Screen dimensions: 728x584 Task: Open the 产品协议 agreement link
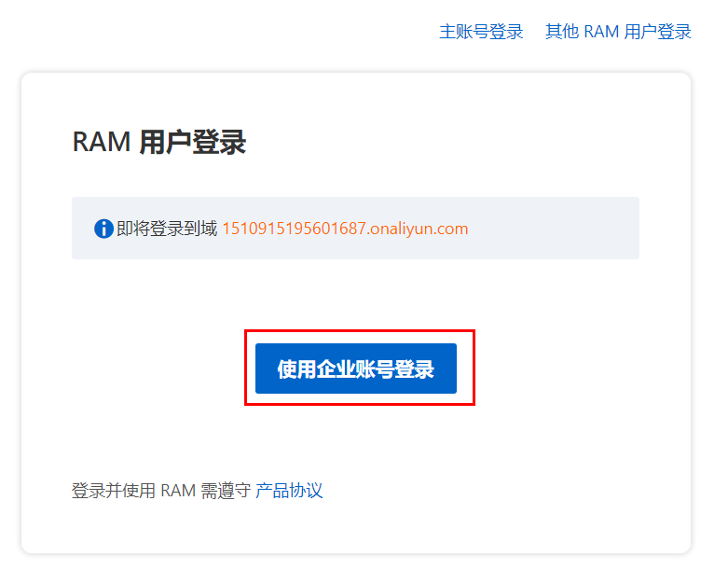click(289, 491)
